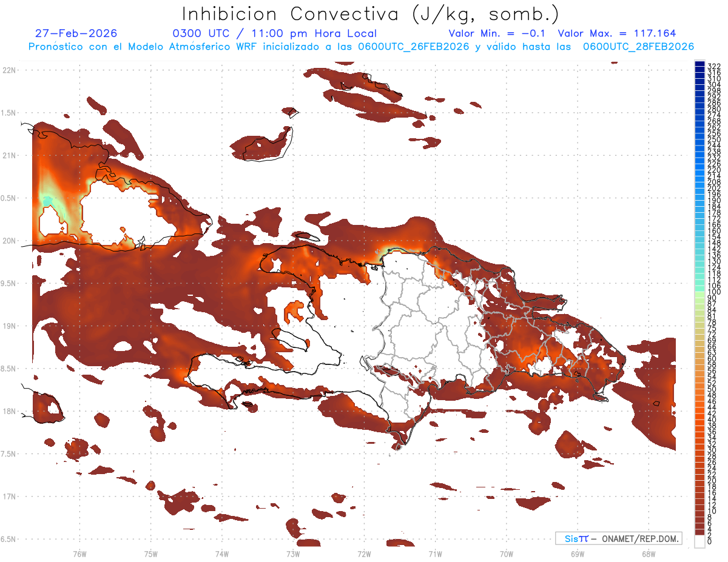Click the 'Valor Max. = 117.164' readout

[x=616, y=33]
